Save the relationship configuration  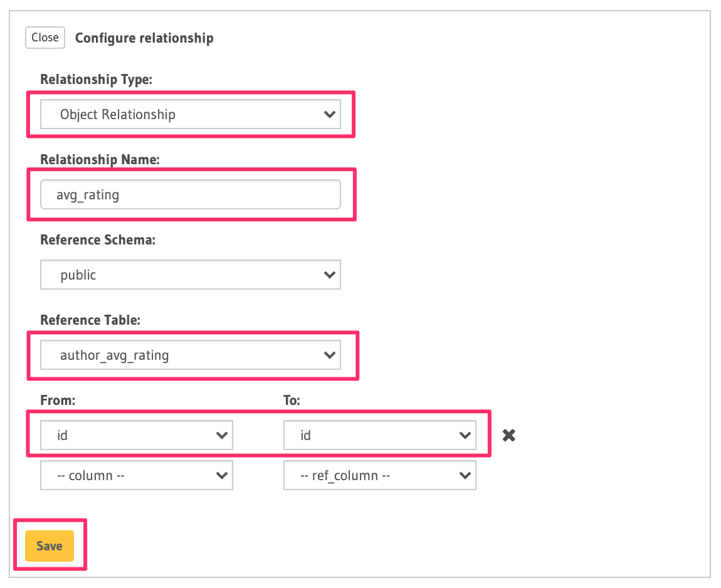click(x=49, y=546)
